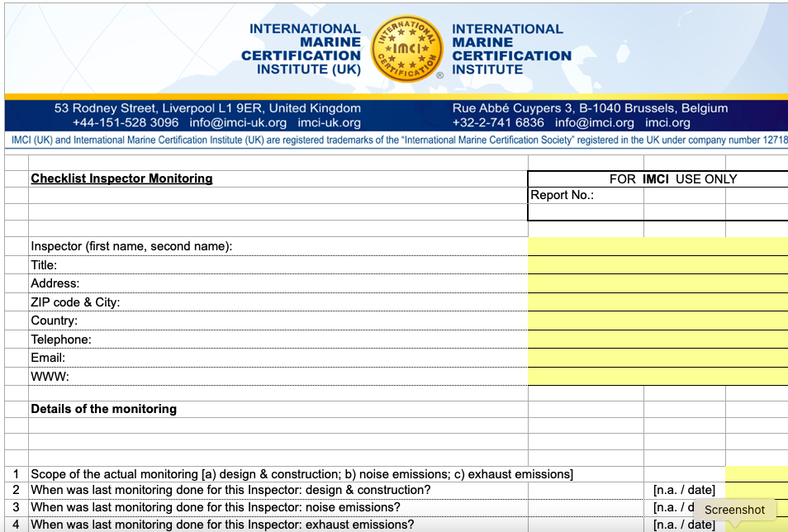Screen dimensions: 788x532
Task: Select the Details of the monitoring heading
Action: click(103, 409)
